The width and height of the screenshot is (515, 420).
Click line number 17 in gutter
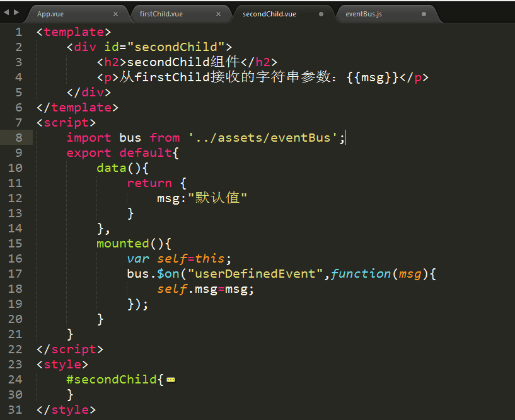point(15,274)
